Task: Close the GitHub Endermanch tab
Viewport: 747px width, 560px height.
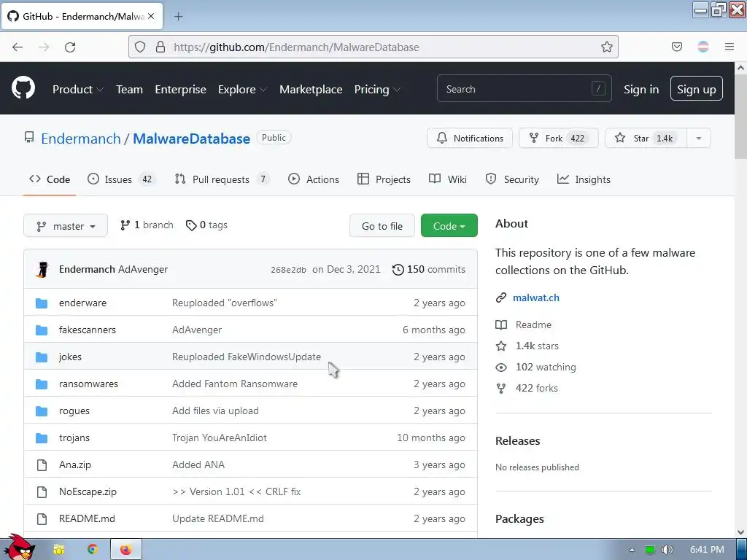Action: tap(151, 16)
